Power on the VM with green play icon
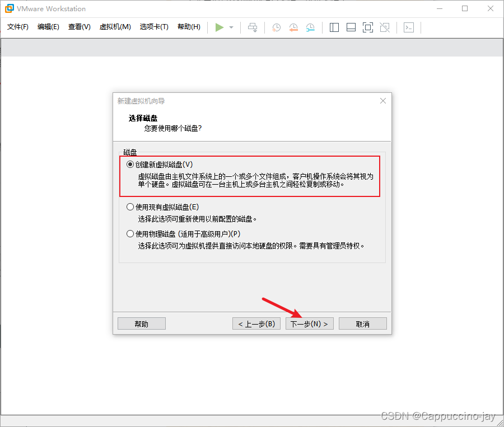Image resolution: width=504 pixels, height=427 pixels. point(219,27)
